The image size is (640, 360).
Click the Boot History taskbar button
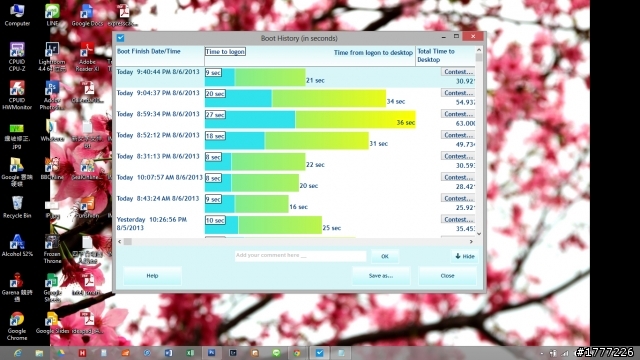tap(319, 353)
